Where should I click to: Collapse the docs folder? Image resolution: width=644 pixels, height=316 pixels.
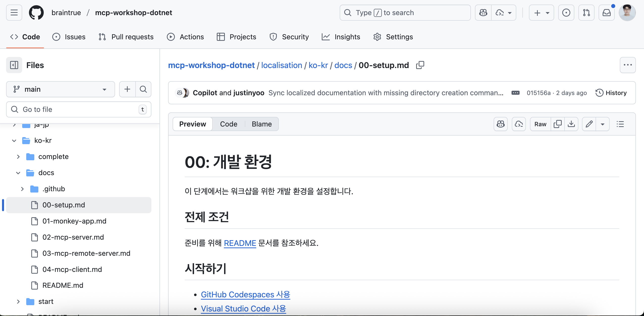click(18, 173)
